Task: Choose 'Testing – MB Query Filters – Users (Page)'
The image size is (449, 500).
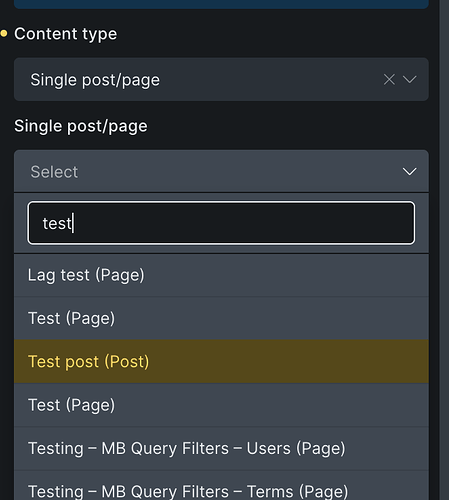Action: pyautogui.click(x=221, y=448)
